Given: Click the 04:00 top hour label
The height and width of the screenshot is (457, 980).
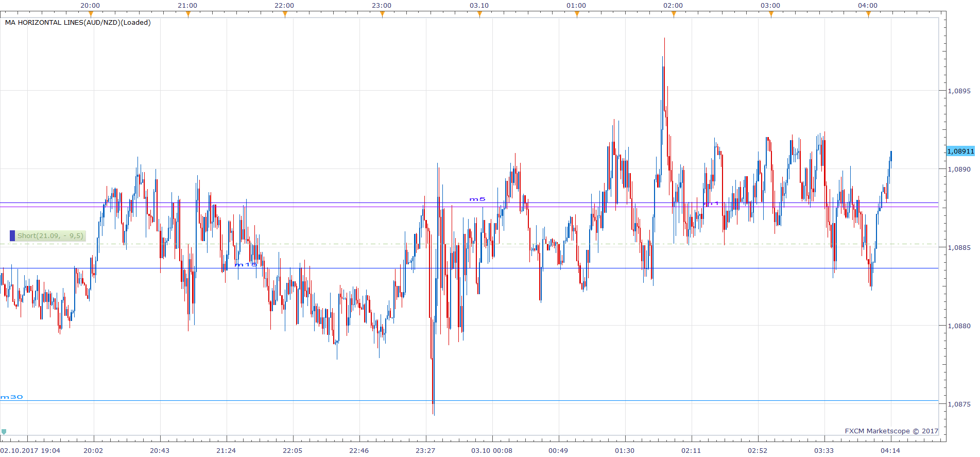Looking at the screenshot, I should [x=868, y=5].
